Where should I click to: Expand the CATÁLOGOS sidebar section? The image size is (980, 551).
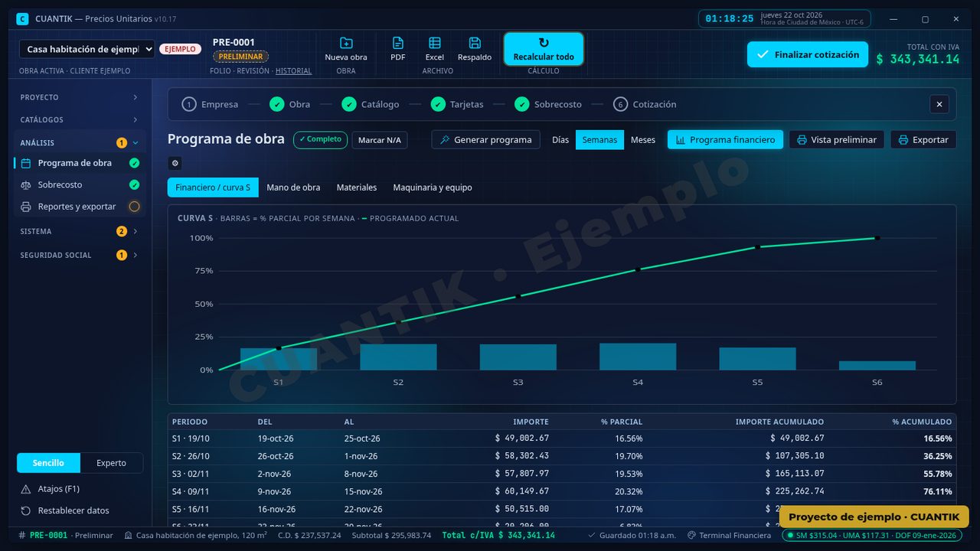pyautogui.click(x=80, y=119)
